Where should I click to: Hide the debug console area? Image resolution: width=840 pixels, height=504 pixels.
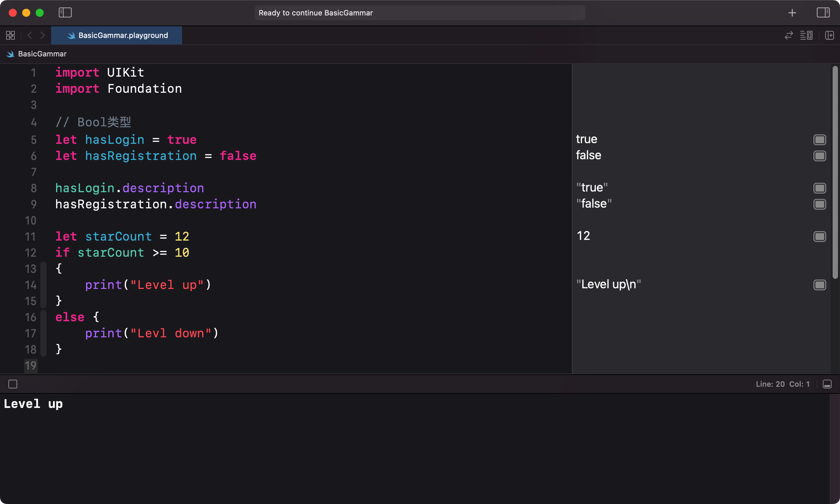[x=827, y=384]
